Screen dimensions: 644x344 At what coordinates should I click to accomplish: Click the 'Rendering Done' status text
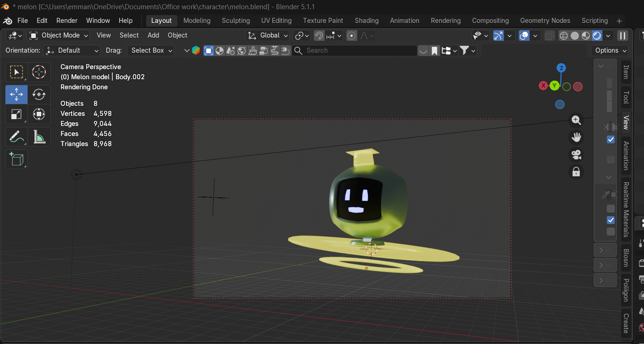click(84, 87)
